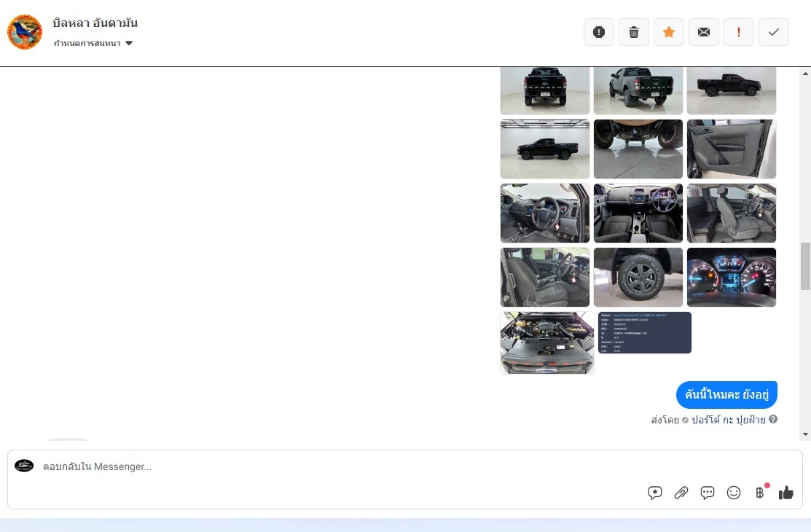Open the engine bay photo
811x532 pixels.
(x=547, y=343)
